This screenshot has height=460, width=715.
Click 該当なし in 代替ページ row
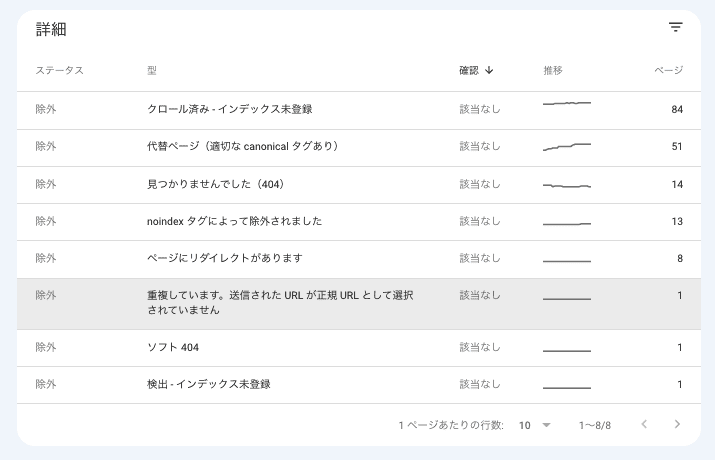[480, 146]
